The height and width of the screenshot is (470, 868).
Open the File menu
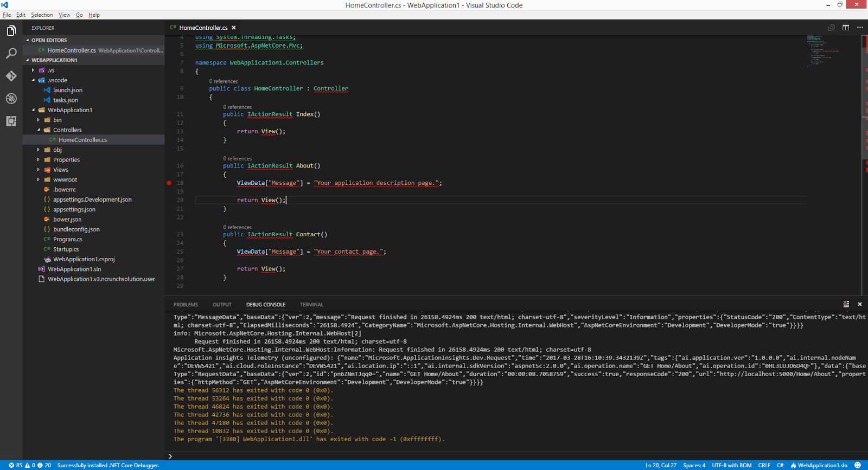[7, 15]
